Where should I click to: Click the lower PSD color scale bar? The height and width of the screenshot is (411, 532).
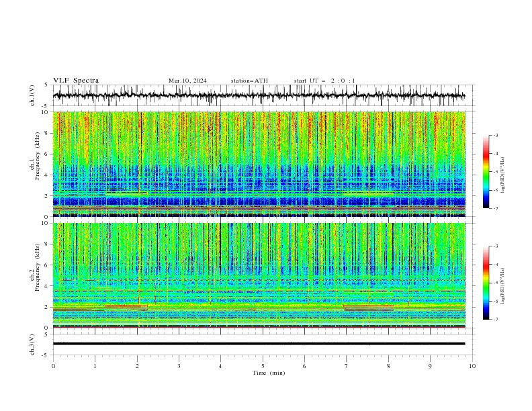pyautogui.click(x=486, y=283)
